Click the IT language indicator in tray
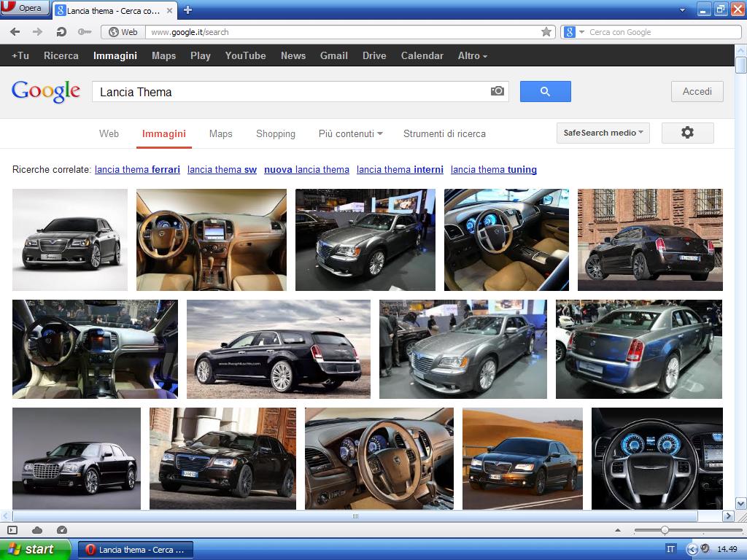This screenshot has width=747, height=560. 671,550
